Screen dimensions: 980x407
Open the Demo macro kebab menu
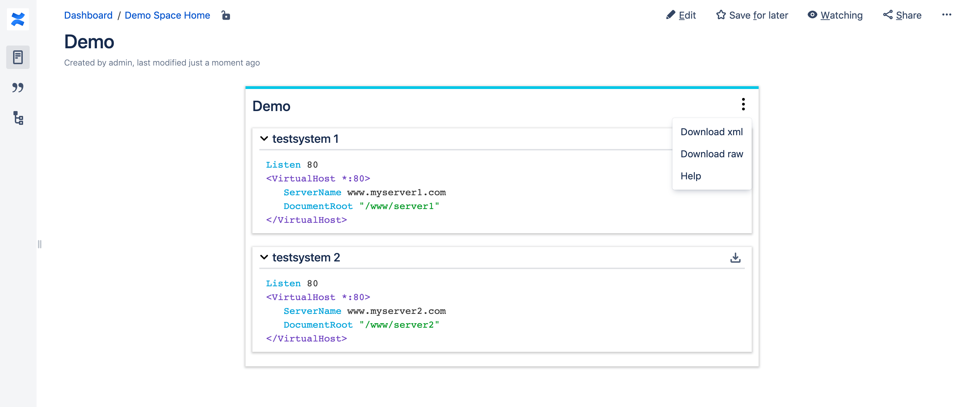(743, 104)
